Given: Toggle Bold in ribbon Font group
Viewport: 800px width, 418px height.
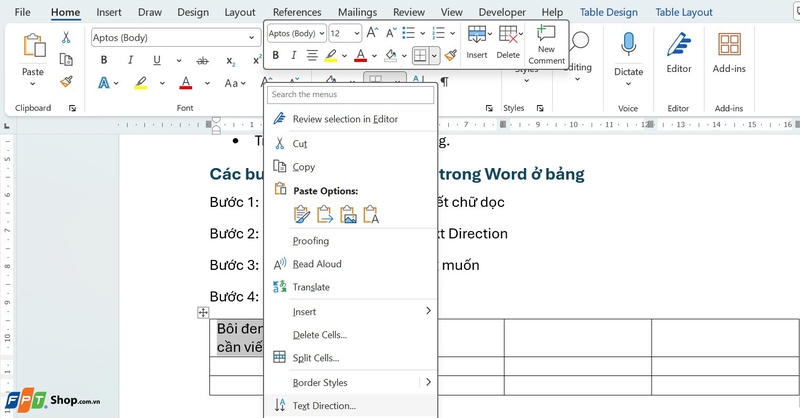Looking at the screenshot, I should pyautogui.click(x=104, y=60).
